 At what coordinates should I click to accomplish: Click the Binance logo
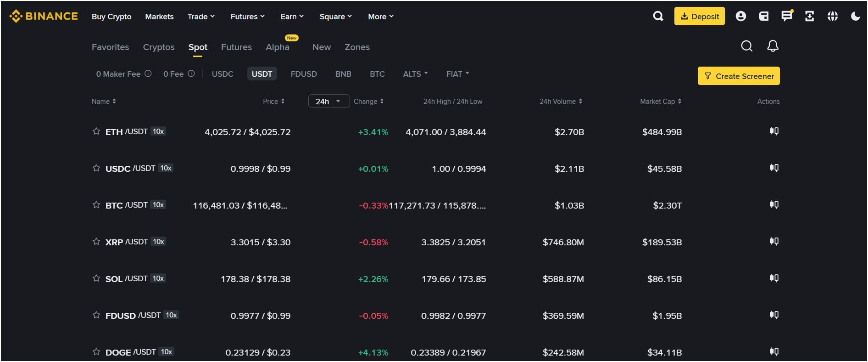pyautogui.click(x=44, y=16)
